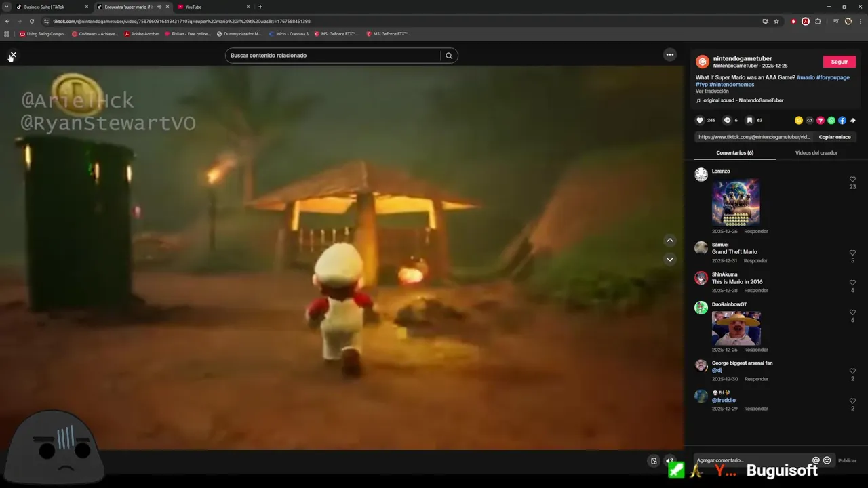Focus the 'Buscar contenido relacionado' search field
The width and height of the screenshot is (868, 488).
click(334, 56)
